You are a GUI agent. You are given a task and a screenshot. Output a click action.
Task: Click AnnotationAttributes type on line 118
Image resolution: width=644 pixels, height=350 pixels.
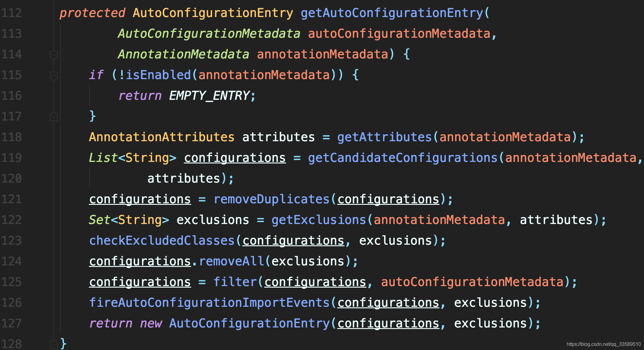[x=162, y=137]
